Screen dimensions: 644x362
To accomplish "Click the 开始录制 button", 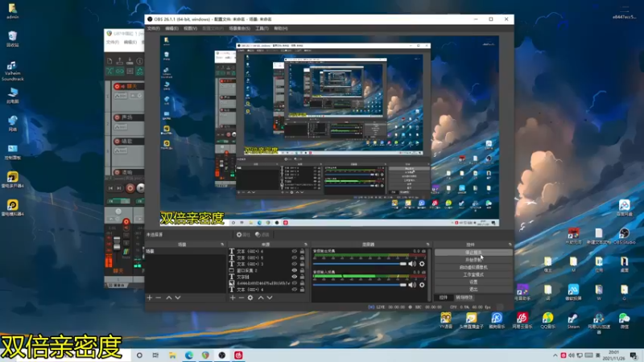I will [x=473, y=260].
